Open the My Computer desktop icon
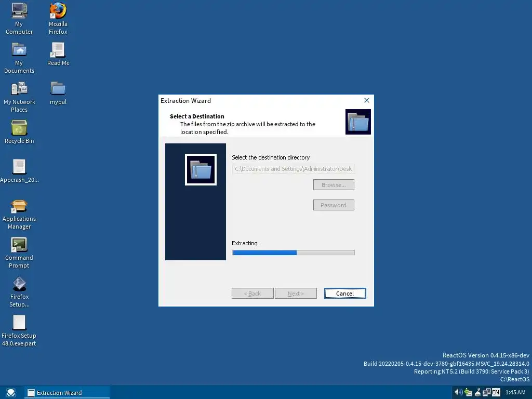Viewport: 532px width, 399px height. (x=19, y=19)
